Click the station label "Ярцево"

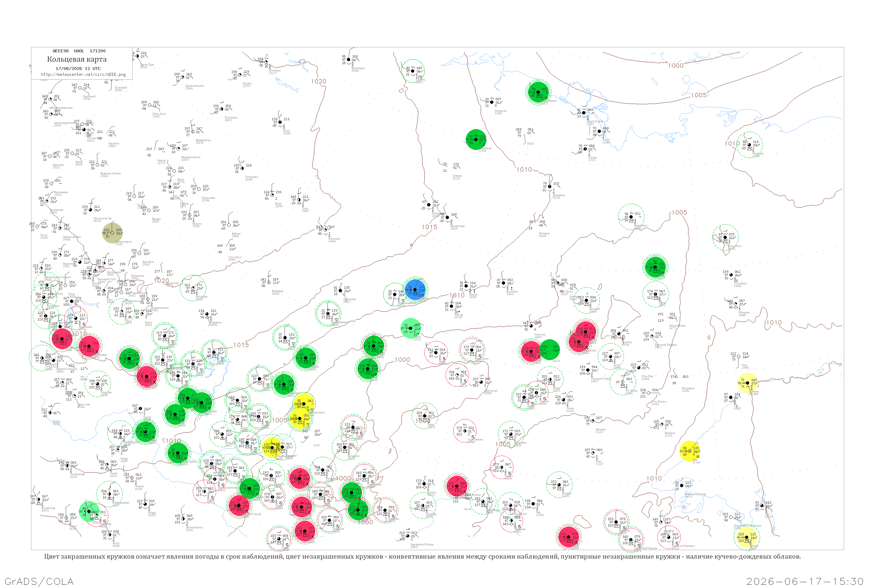click(156, 219)
